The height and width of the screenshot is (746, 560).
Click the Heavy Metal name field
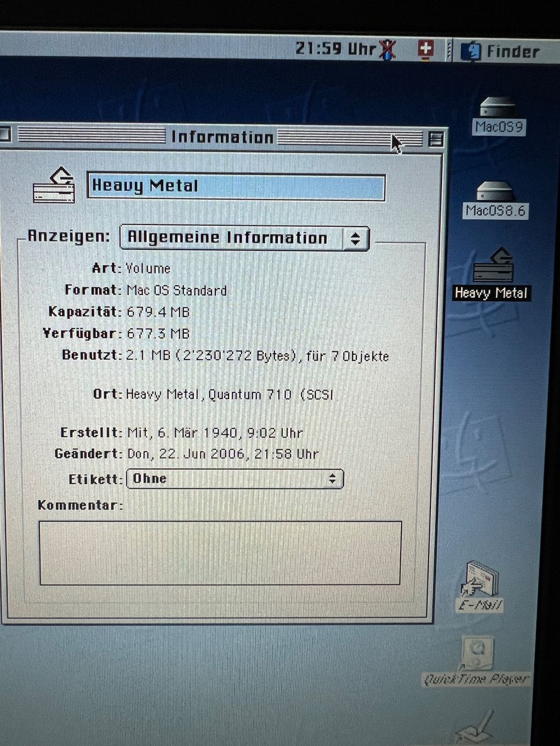[x=236, y=186]
